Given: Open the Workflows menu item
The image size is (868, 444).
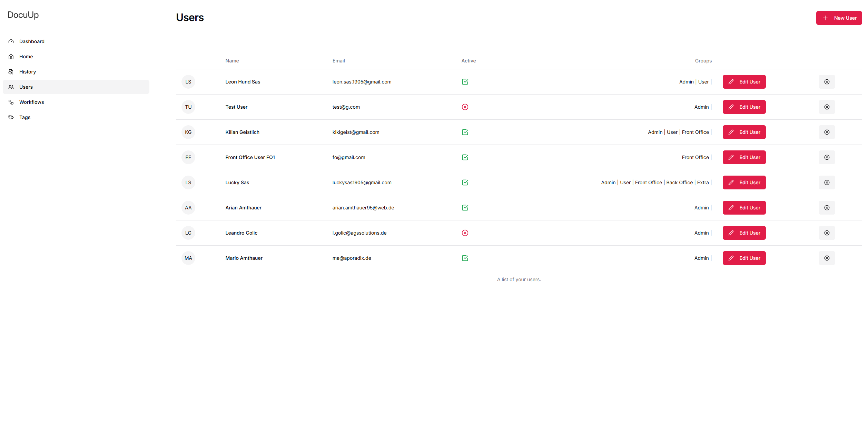Looking at the screenshot, I should click(x=31, y=102).
